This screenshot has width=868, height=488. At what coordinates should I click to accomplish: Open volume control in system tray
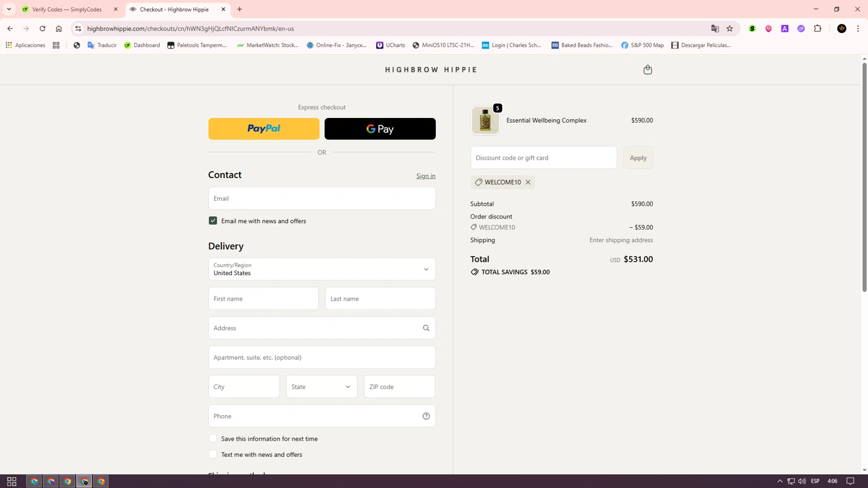coord(802,481)
